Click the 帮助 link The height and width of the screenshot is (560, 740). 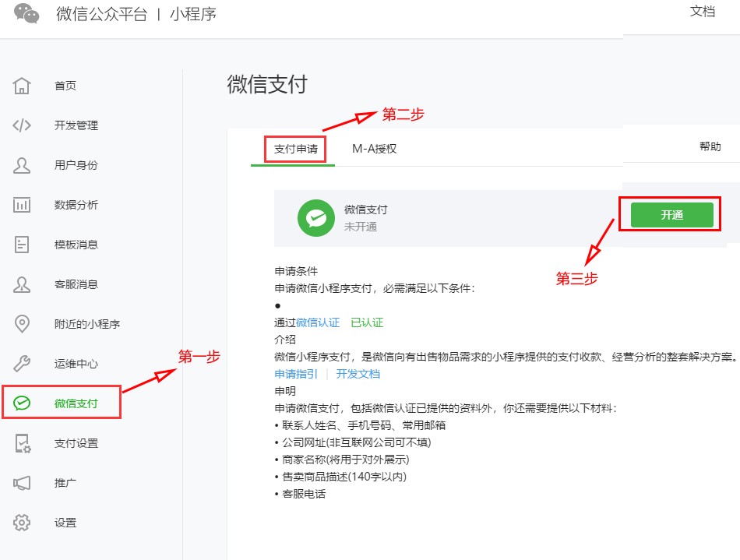tap(710, 146)
